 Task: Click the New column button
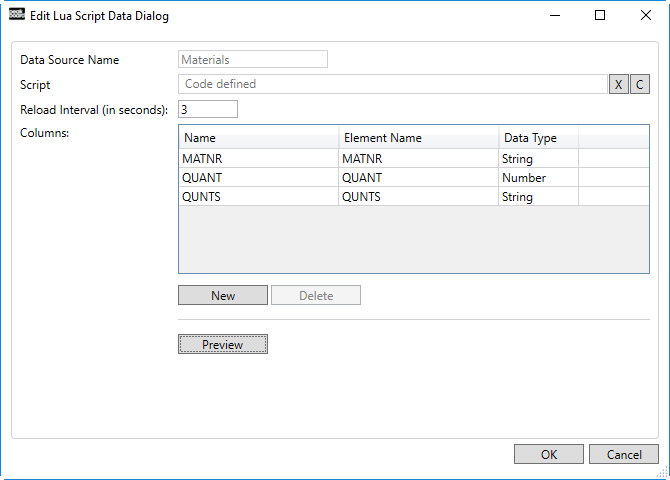[223, 295]
